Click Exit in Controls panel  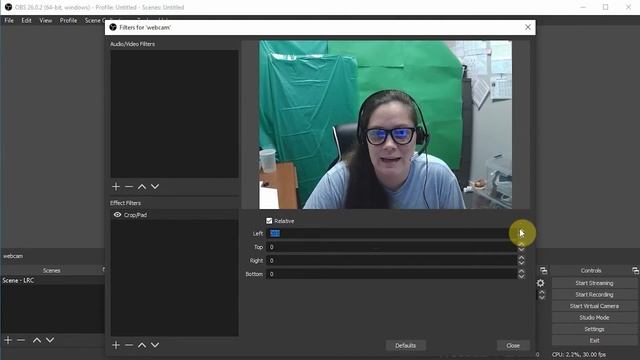click(x=594, y=340)
